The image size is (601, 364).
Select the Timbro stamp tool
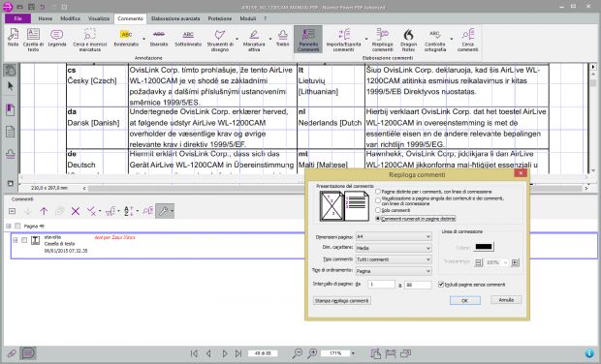pos(282,38)
